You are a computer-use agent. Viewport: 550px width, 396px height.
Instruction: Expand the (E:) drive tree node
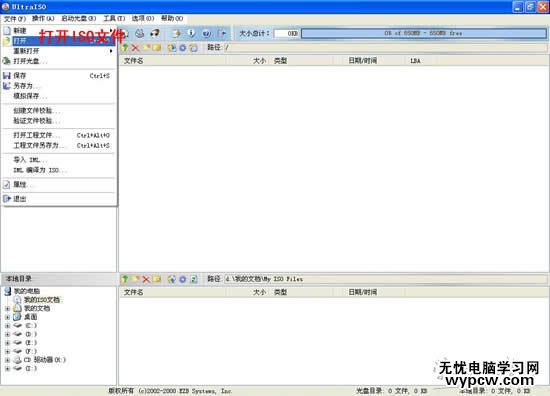[7, 343]
